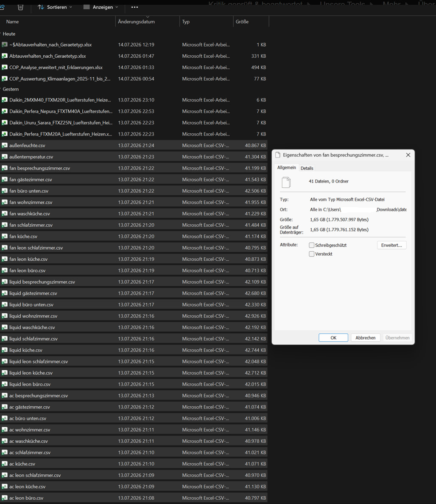The image size is (436, 504).
Task: Click CSV icon of fan waschküche.csv
Action: [5, 214]
